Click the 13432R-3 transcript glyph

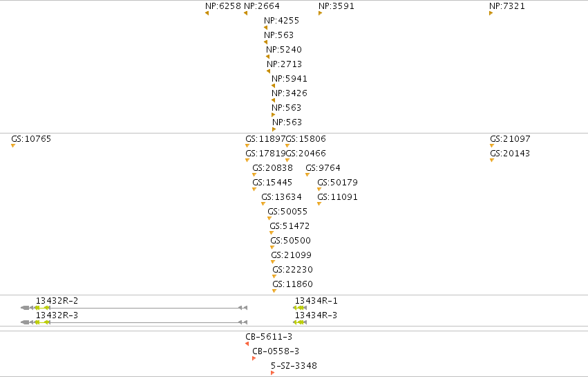click(x=134, y=322)
